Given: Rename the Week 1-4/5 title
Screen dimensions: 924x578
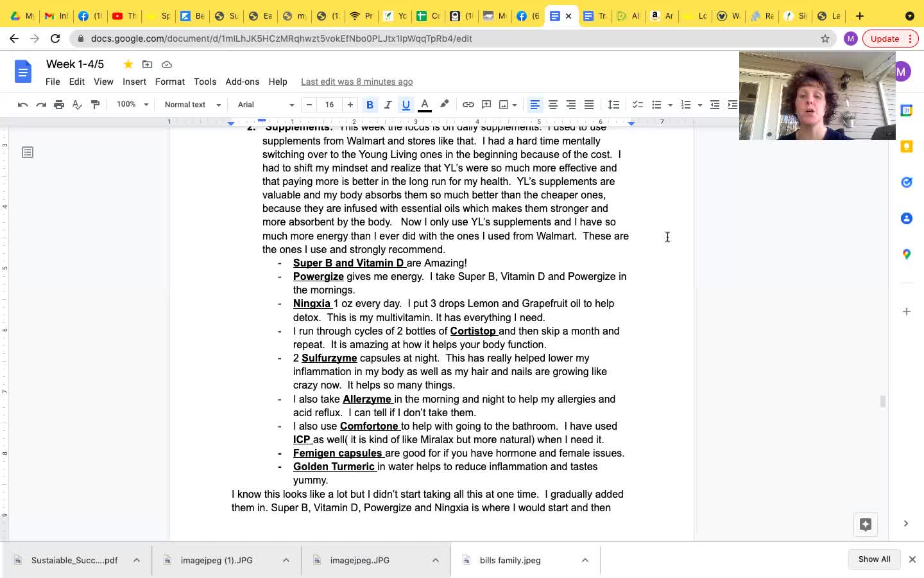Looking at the screenshot, I should 75,64.
